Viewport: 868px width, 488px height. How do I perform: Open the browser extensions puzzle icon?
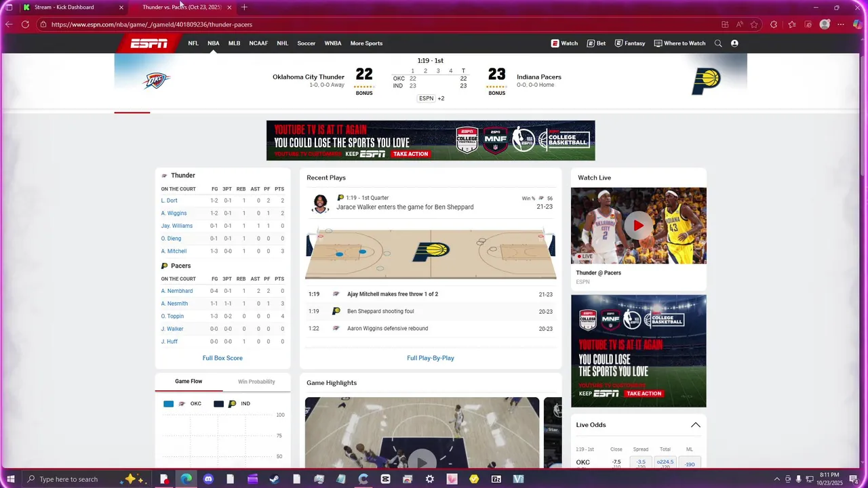pyautogui.click(x=774, y=24)
